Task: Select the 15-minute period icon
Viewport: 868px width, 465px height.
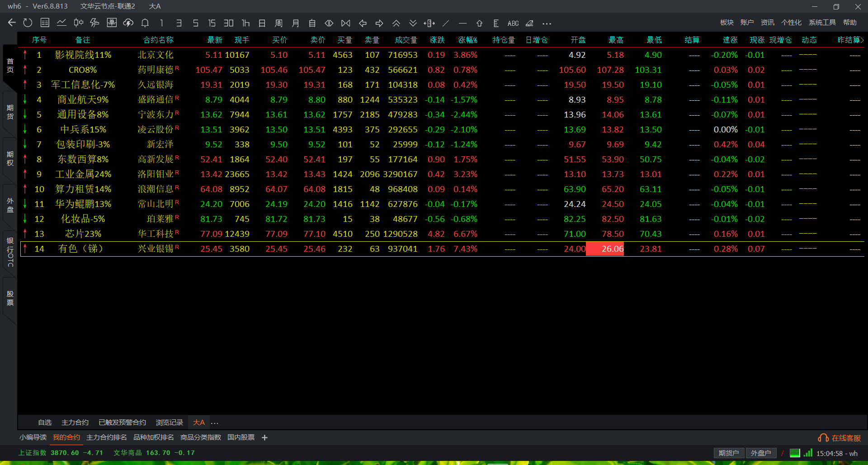Action: [x=212, y=23]
